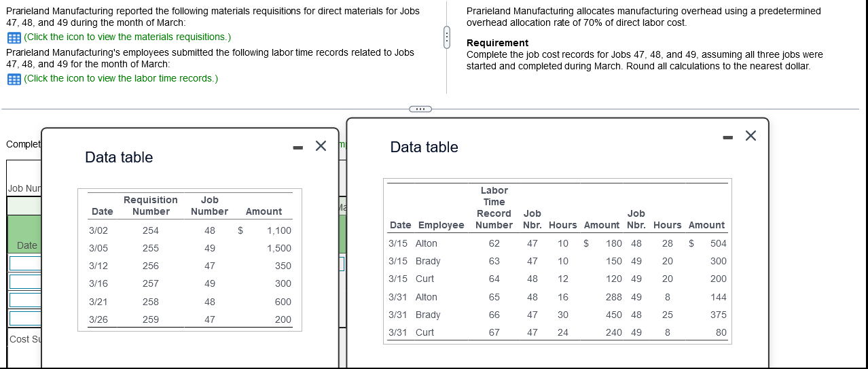Select requisition number 256 cell
Screen dimensions: 868x369
[x=151, y=266]
